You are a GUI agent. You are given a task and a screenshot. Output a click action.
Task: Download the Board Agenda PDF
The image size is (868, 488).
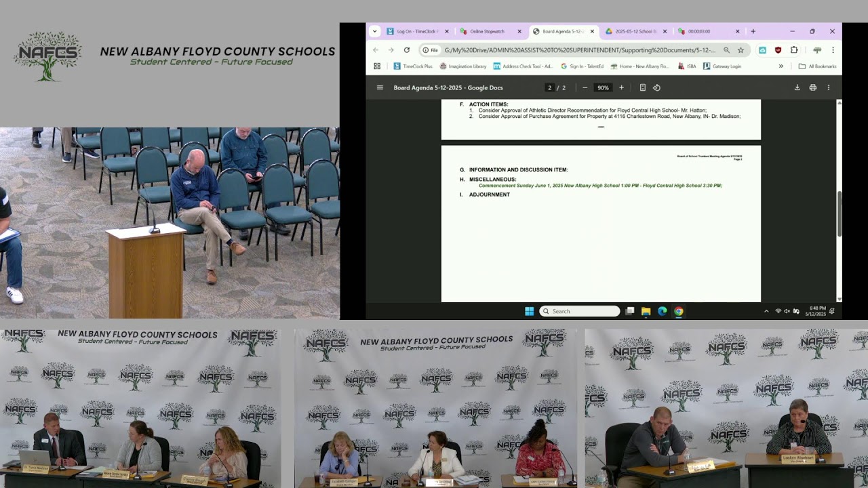(797, 87)
